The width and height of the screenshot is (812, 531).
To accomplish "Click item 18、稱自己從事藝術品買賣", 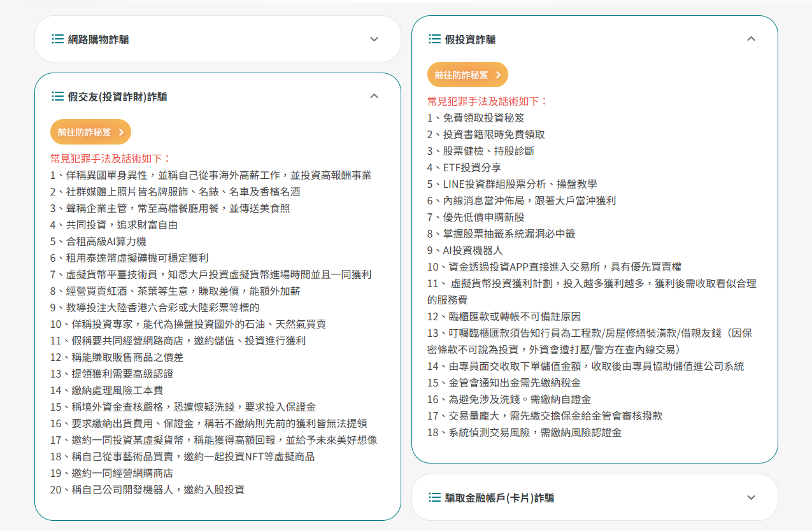I will [182, 457].
